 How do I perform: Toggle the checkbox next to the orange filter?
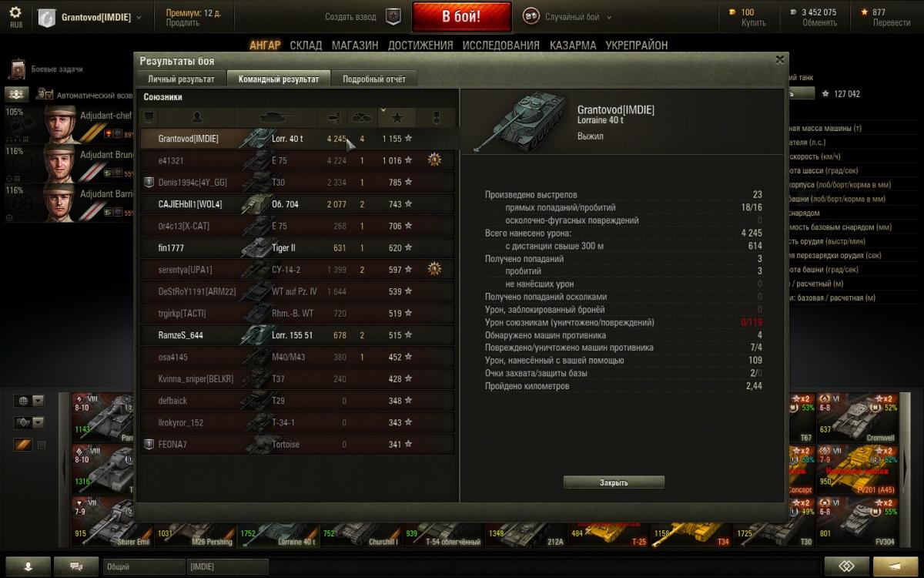click(42, 445)
